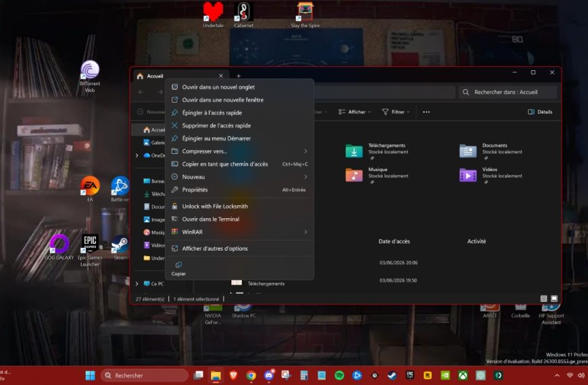Select Ouvrir dans un nouvel onglet
Viewport: 588px width, 385px height.
coord(239,87)
